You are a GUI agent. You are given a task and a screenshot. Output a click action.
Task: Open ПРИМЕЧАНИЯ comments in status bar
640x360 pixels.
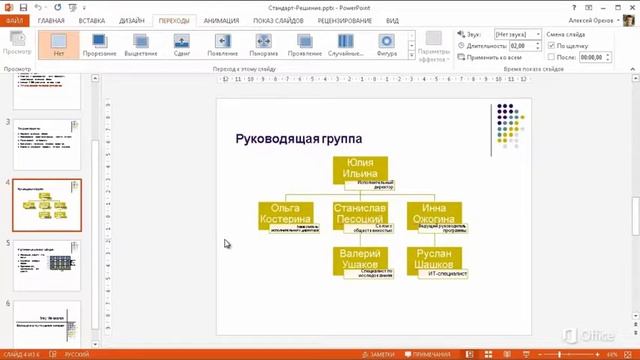click(x=428, y=354)
